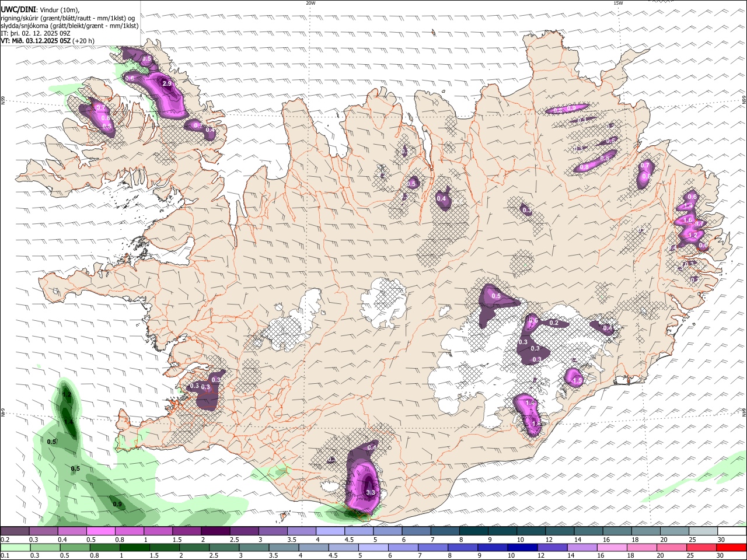Select bottom legend red swatch after 30
747x560 pixels.
(732, 548)
